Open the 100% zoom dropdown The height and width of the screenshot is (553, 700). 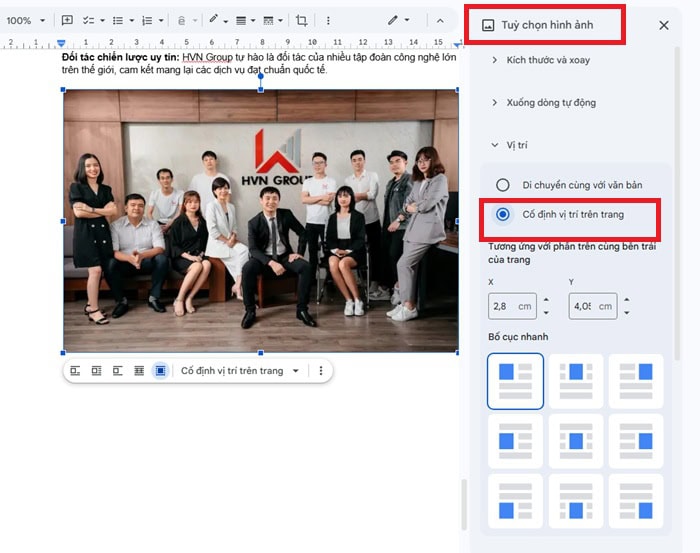42,21
